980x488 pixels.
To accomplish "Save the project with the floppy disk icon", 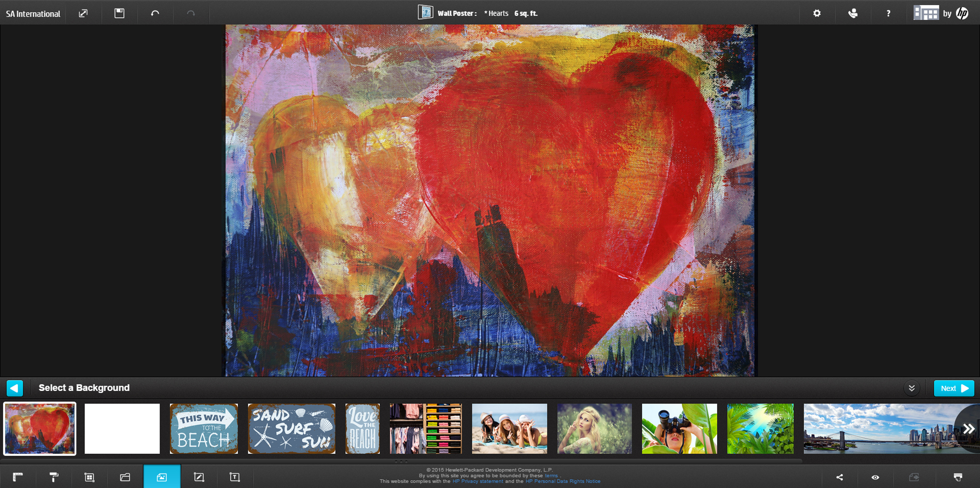I will click(x=119, y=13).
